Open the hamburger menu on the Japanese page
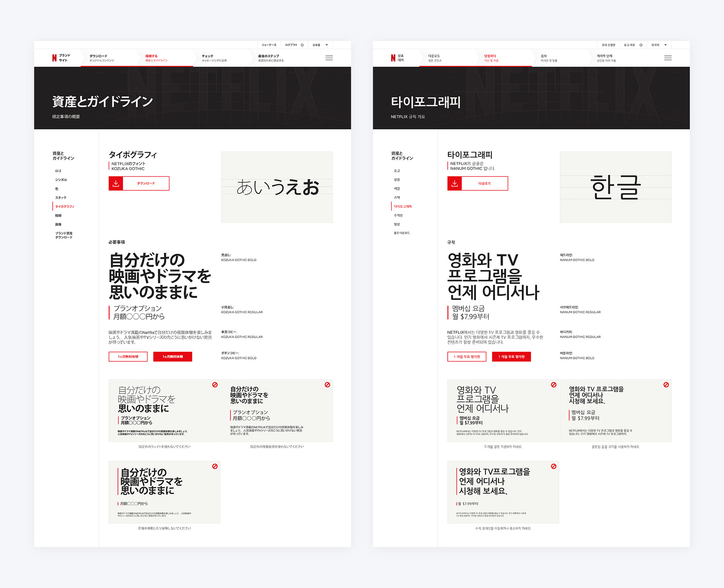The image size is (724, 588). click(329, 58)
